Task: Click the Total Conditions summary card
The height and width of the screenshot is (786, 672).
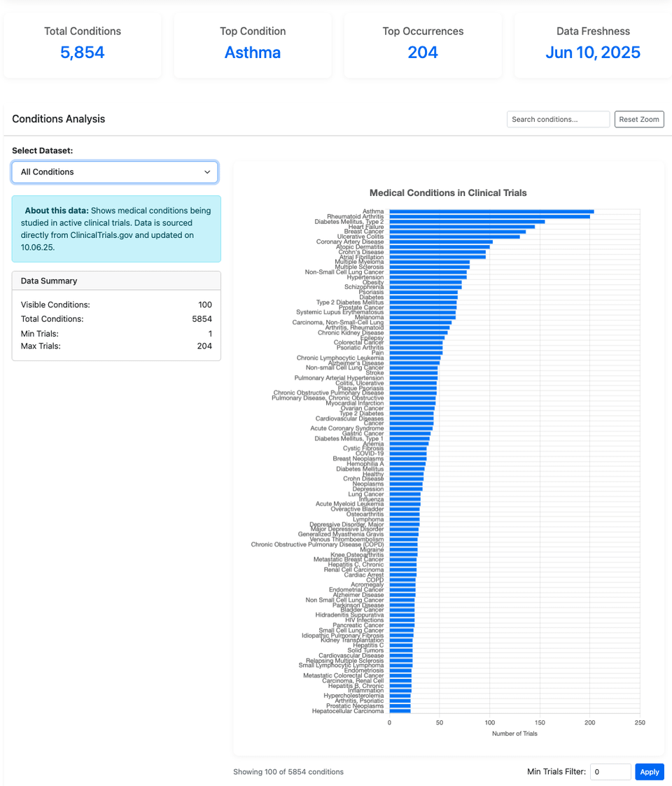Action: pos(83,45)
